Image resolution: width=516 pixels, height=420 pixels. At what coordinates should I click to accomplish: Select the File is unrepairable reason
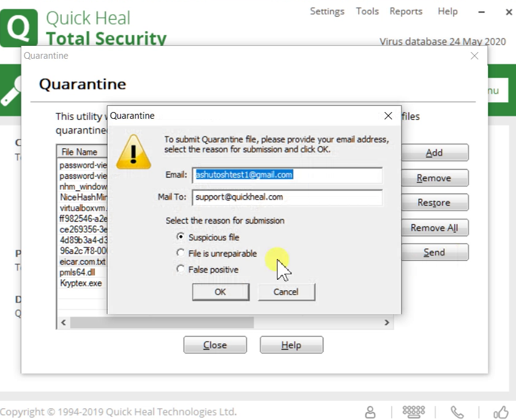click(180, 253)
